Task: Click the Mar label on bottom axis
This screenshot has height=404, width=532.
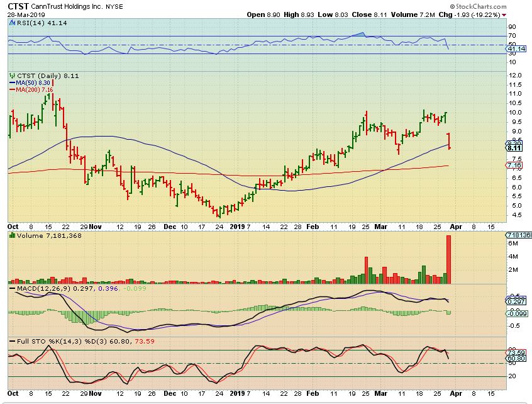Action: (x=380, y=393)
